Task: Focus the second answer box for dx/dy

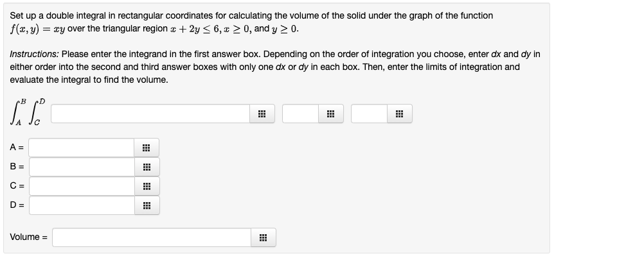Action: click(300, 114)
